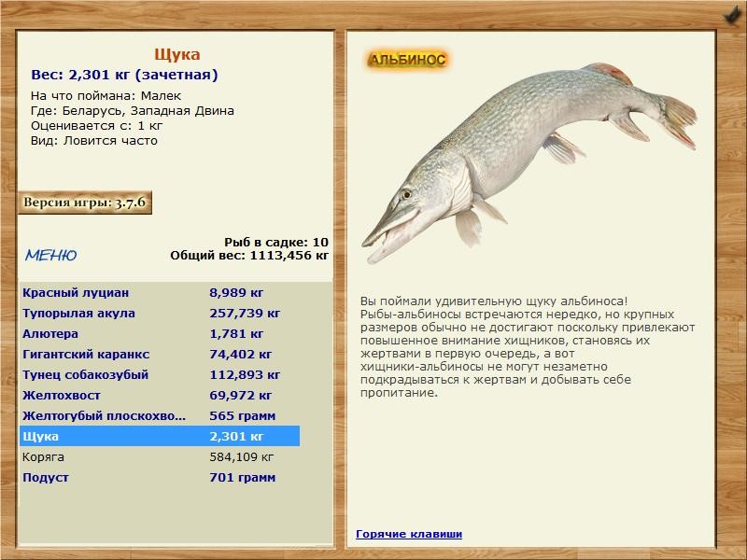Click the pin icon in top-right corner
Viewport: 747px width, 560px height.
coord(730,15)
